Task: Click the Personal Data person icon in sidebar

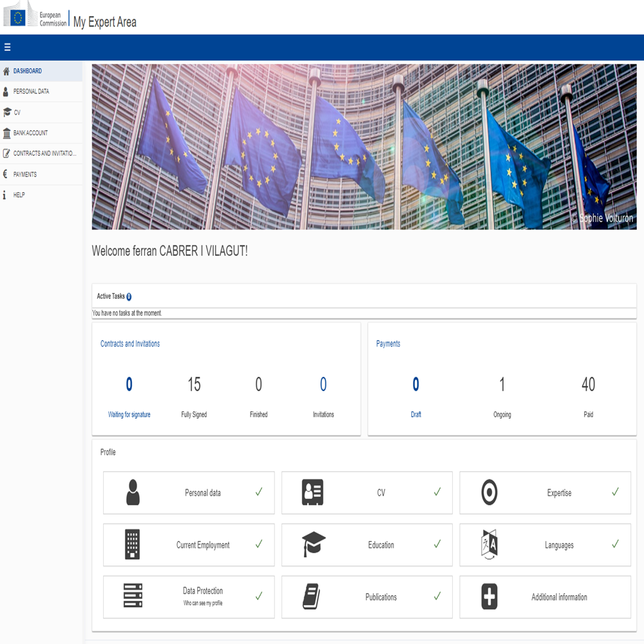Action: (6, 92)
